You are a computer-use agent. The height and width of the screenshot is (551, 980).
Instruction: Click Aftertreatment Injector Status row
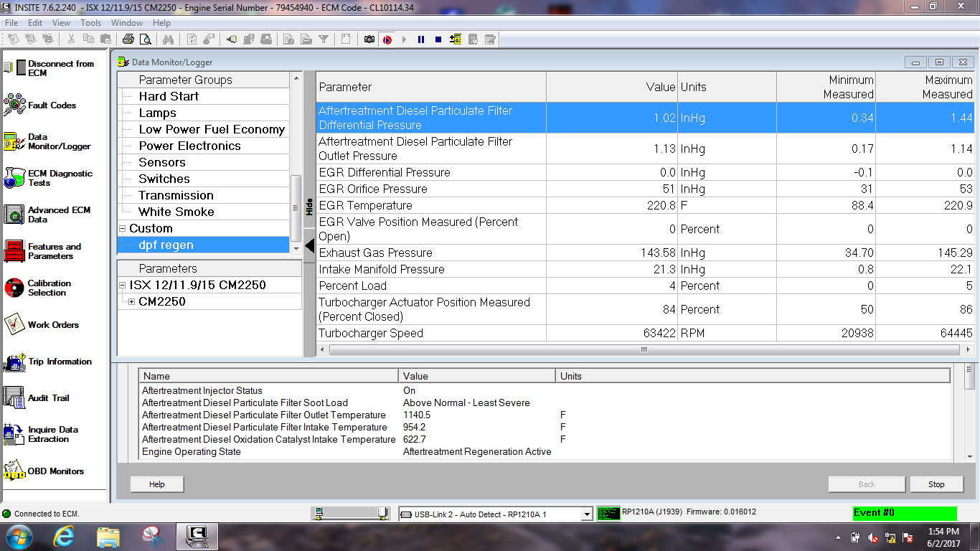(x=545, y=390)
